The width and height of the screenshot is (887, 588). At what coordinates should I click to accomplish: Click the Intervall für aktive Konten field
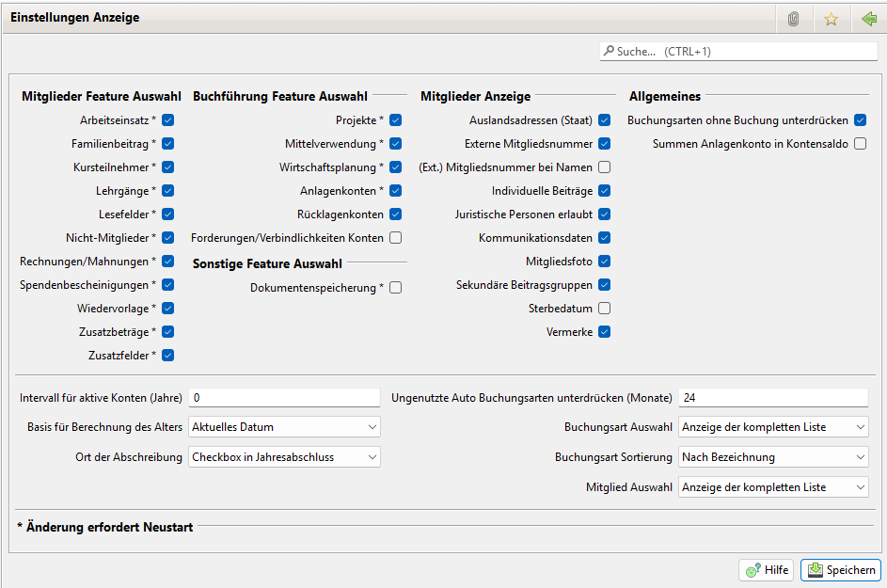284,398
